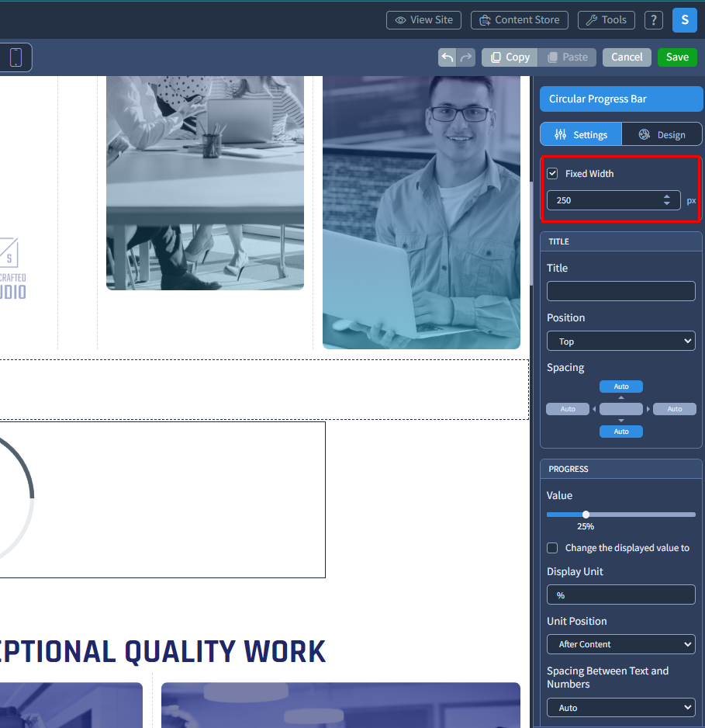
Task: Redo the last undone change
Action: coord(466,57)
